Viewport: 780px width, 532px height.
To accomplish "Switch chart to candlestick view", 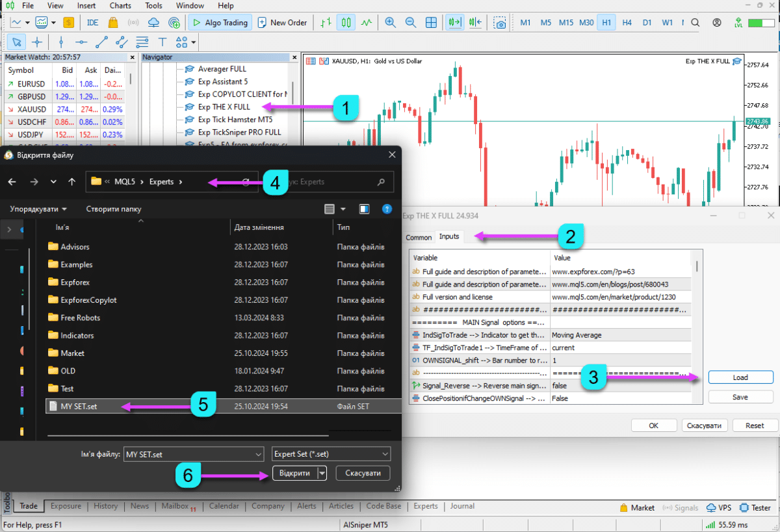I will (x=346, y=23).
